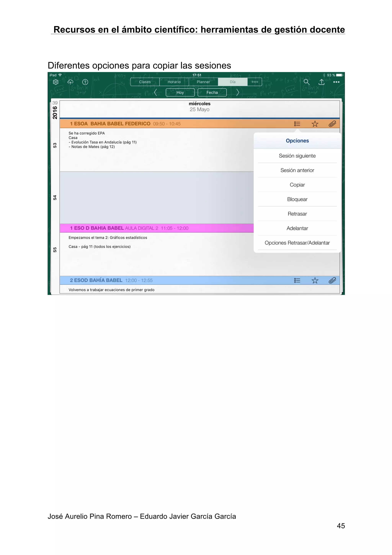Star the 1 ESOA session
The image size is (392, 555).
point(315,124)
